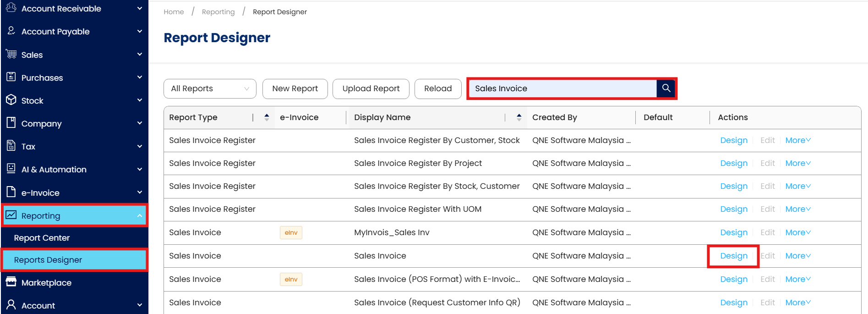Sort by Display Name column arrows

[x=519, y=117]
